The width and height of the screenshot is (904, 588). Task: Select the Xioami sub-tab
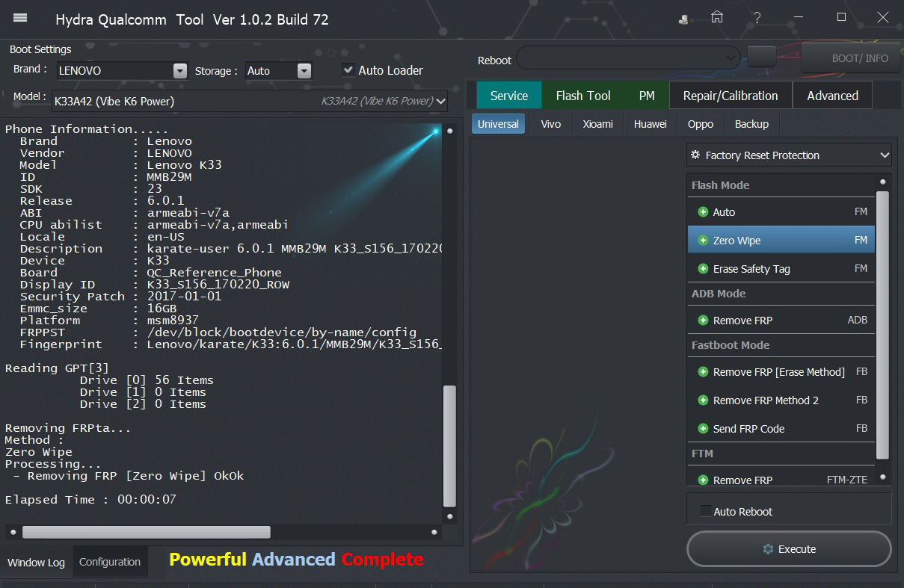coord(598,124)
